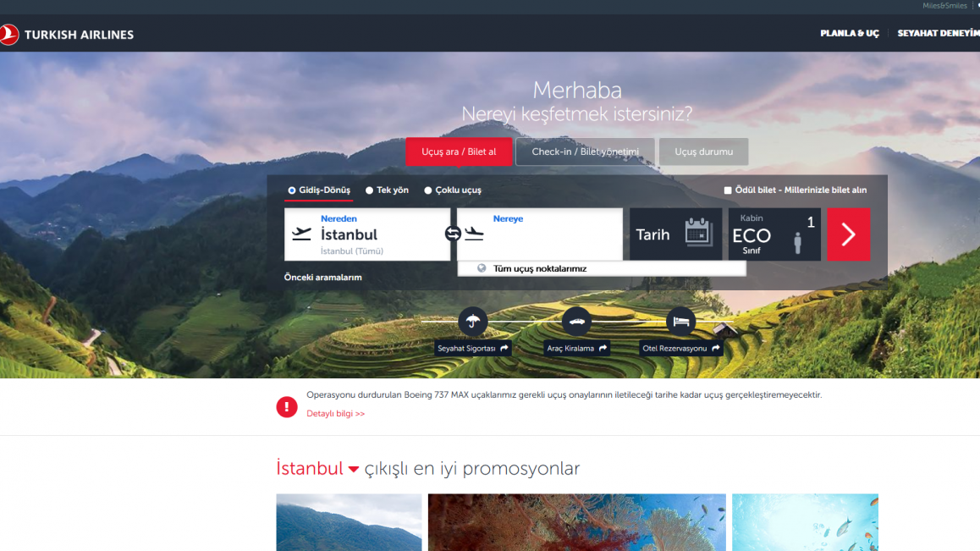The width and height of the screenshot is (980, 551).
Task: Open the Araç Kiralama car icon
Action: point(576,322)
